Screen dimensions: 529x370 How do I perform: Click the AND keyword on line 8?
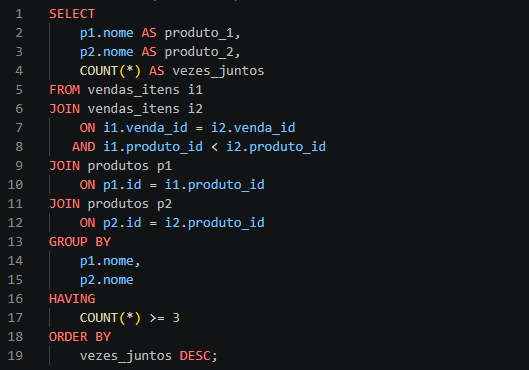click(x=83, y=147)
